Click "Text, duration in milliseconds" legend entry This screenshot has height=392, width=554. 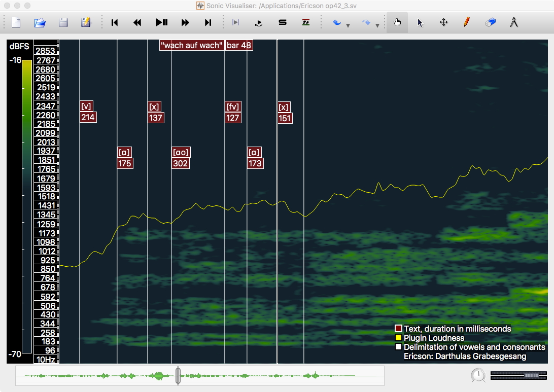pyautogui.click(x=457, y=329)
